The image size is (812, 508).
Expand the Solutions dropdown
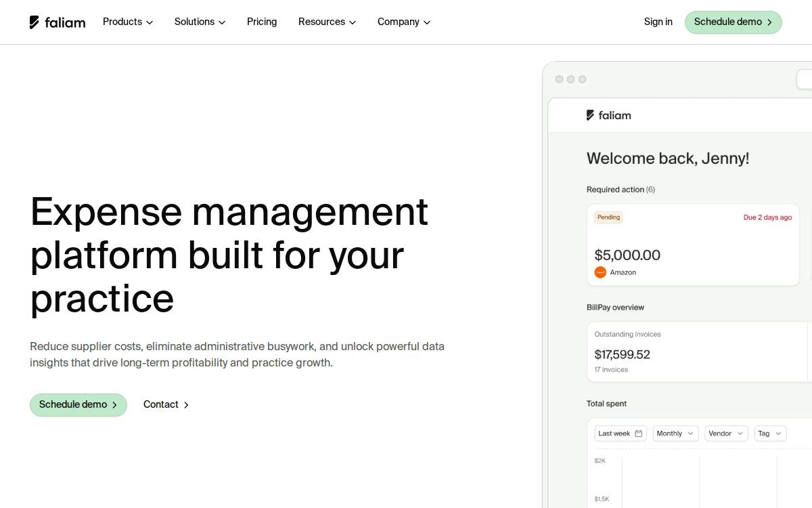click(200, 22)
